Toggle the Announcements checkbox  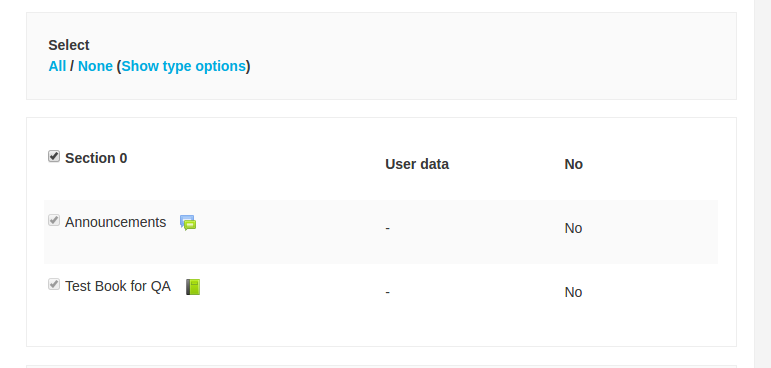(54, 220)
